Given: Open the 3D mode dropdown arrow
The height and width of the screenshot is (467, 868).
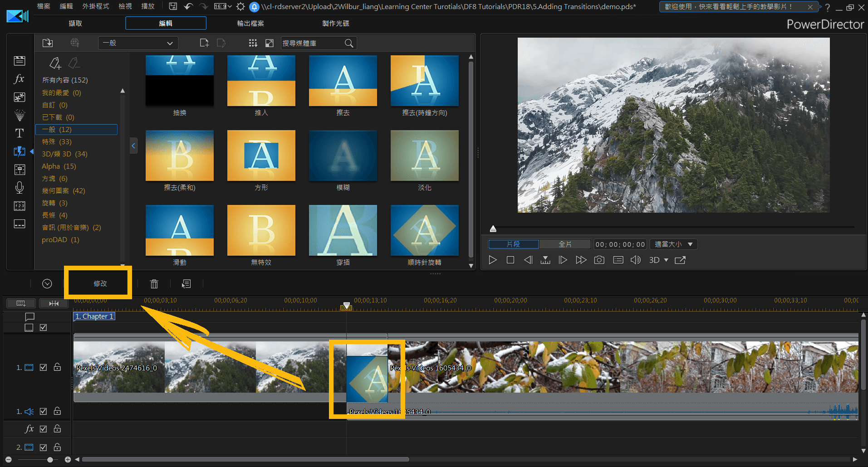Looking at the screenshot, I should (666, 260).
